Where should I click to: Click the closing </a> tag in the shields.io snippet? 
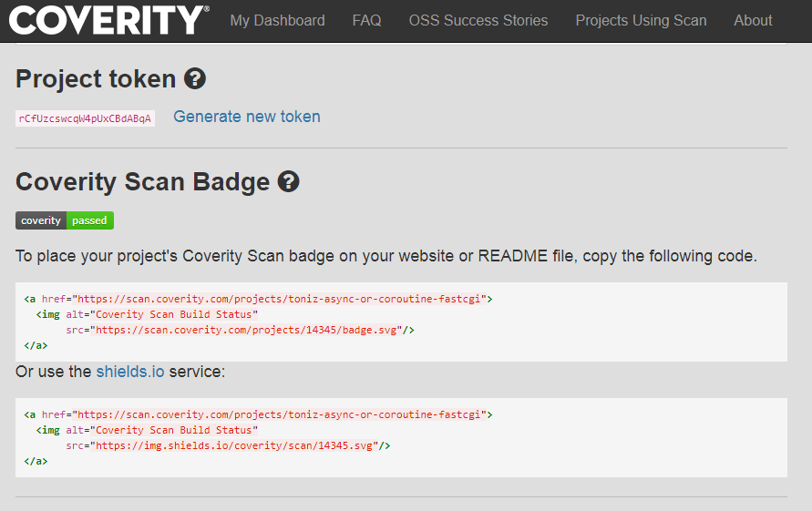pyautogui.click(x=36, y=461)
